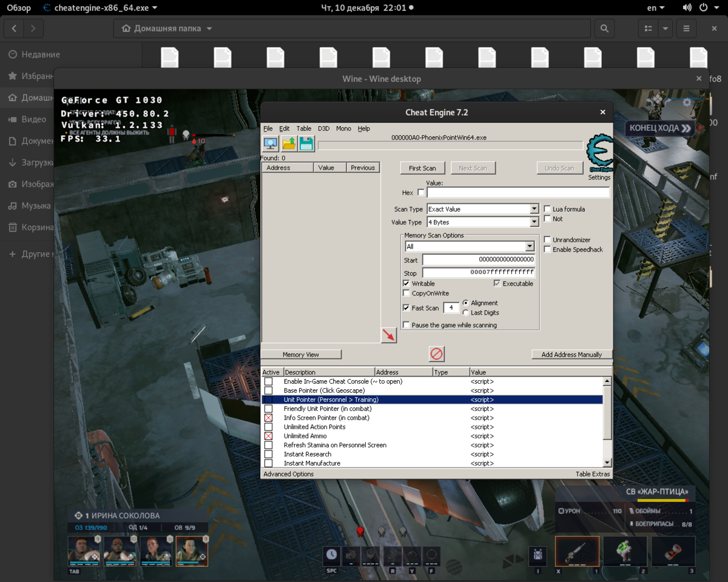This screenshot has height=582, width=728.
Task: Enable the Lua formula checkbox
Action: point(547,209)
